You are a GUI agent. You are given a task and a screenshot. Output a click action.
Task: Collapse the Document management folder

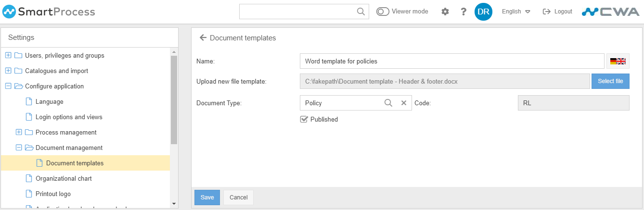pyautogui.click(x=19, y=148)
